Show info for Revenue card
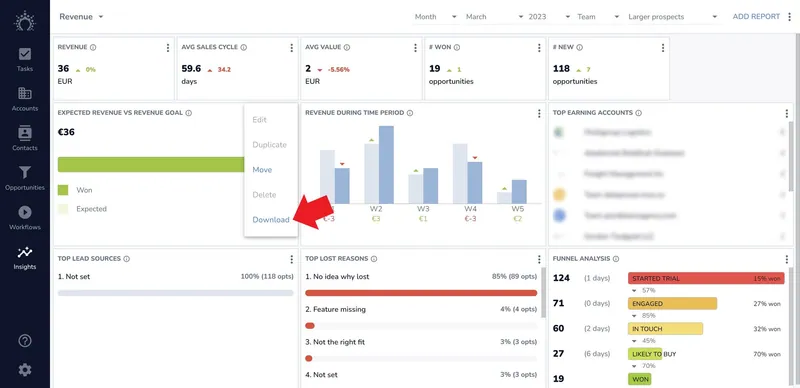Screen dimensions: 800x388 click(x=93, y=47)
